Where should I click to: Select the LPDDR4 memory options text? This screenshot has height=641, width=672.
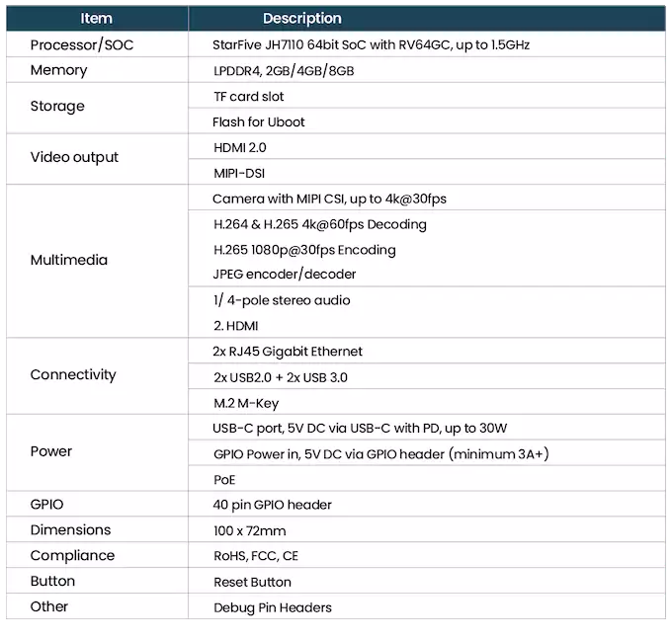click(x=284, y=71)
